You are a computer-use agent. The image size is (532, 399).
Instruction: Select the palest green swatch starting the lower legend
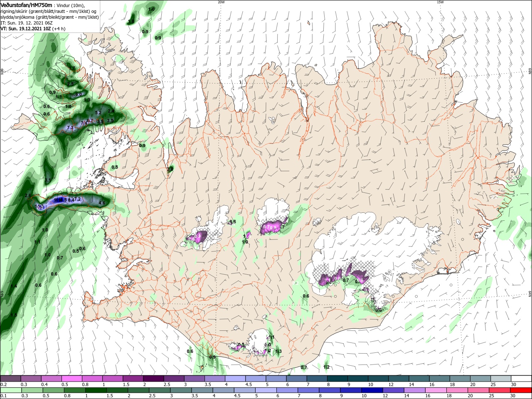tap(10, 390)
